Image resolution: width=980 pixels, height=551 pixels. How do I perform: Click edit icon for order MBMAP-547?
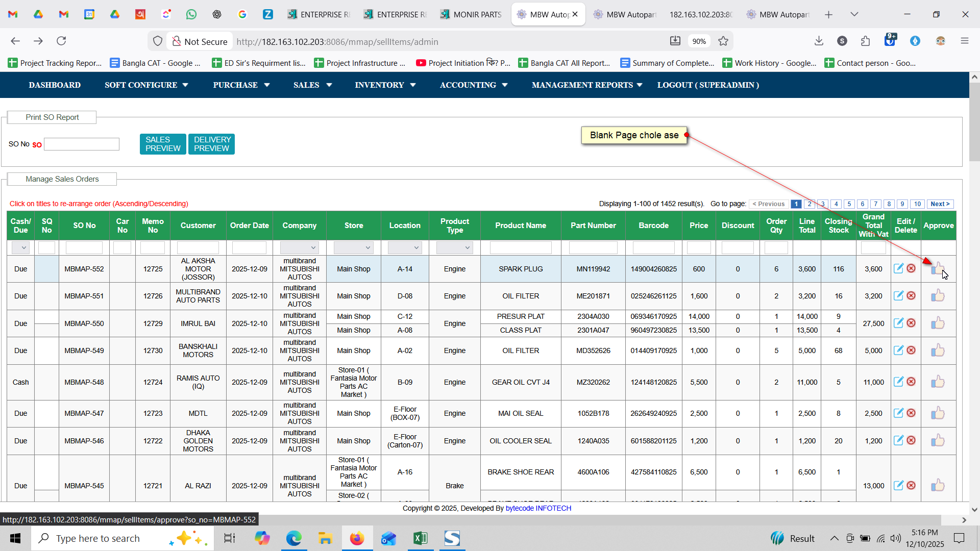pos(898,413)
